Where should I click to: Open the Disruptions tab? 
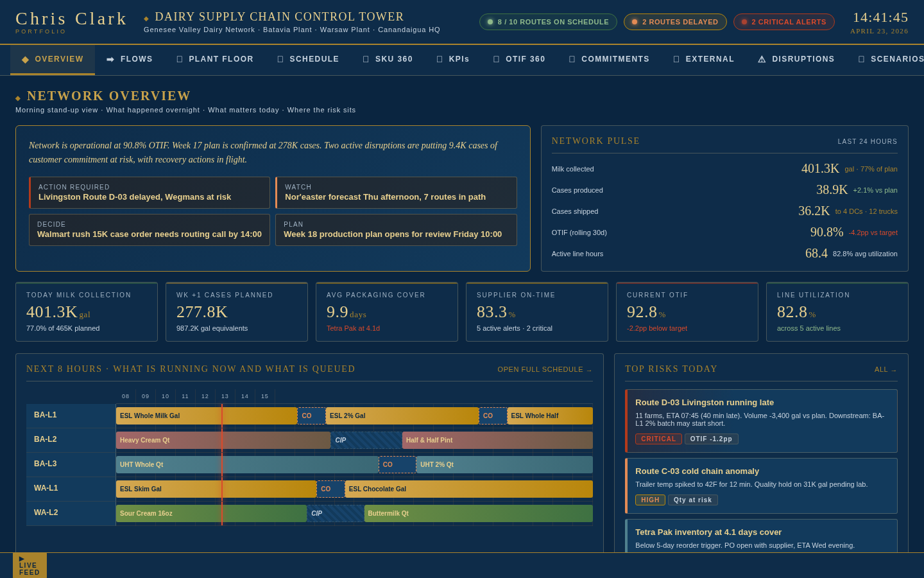(796, 59)
